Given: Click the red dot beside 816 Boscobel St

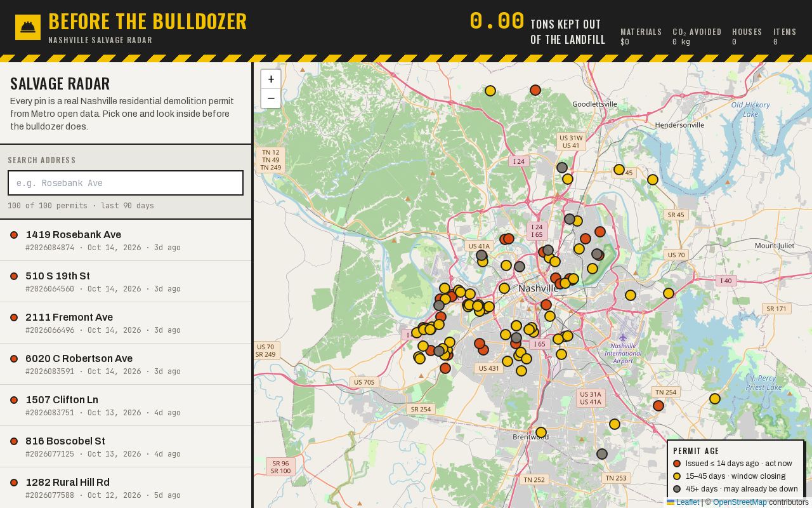Looking at the screenshot, I should pos(14,441).
